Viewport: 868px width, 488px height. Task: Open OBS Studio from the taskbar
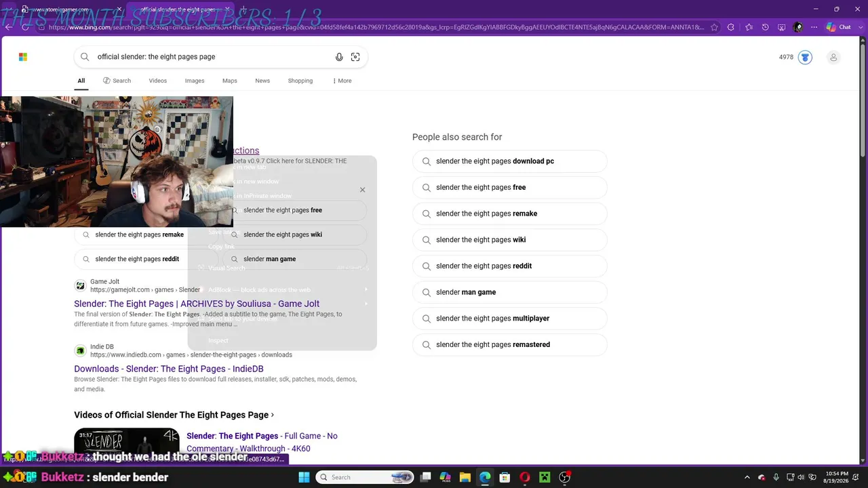coord(565,477)
